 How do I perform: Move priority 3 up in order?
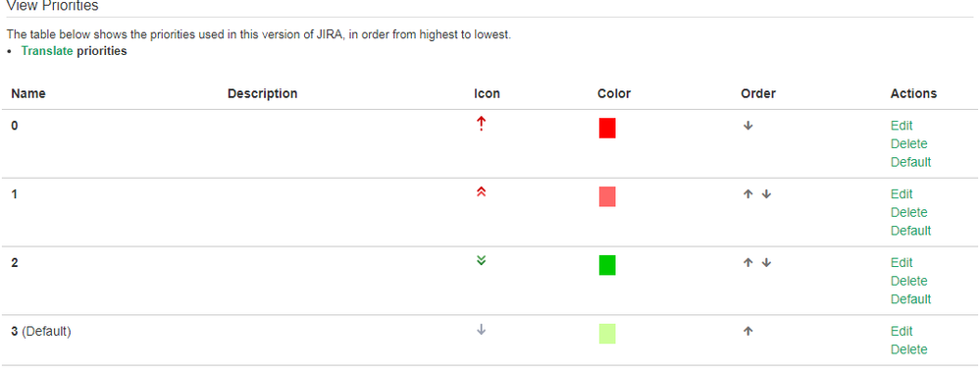[748, 332]
